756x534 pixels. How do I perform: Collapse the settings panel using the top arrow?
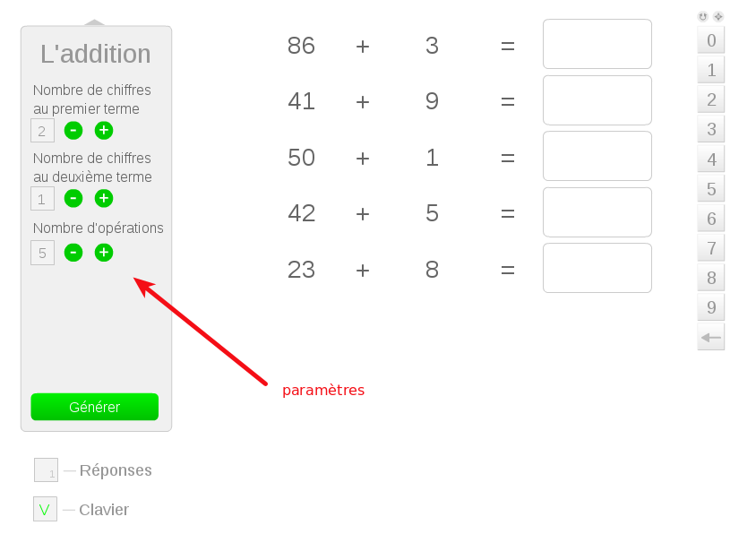click(95, 22)
